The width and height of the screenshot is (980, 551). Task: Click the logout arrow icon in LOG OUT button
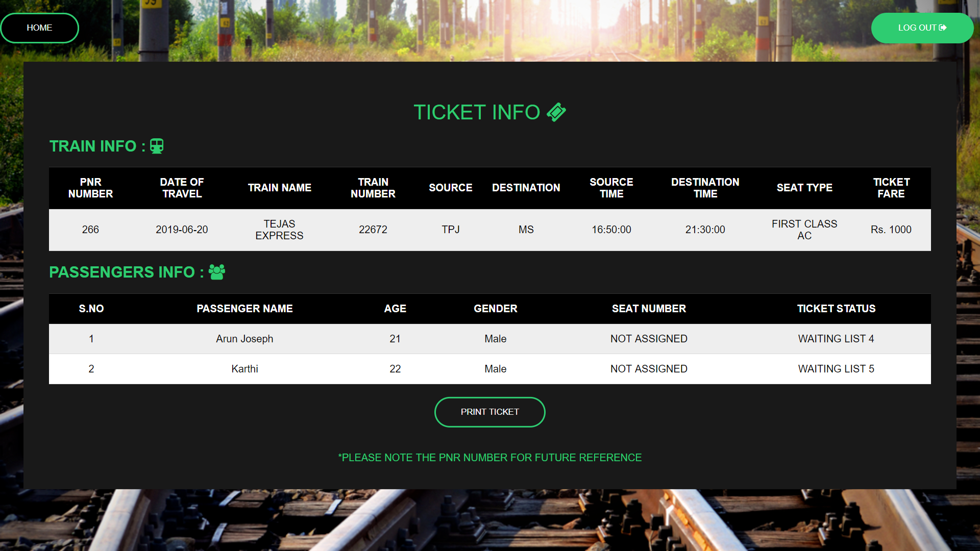click(942, 28)
